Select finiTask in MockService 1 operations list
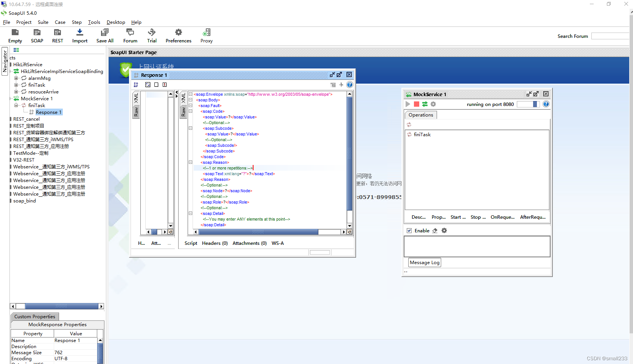Image resolution: width=633 pixels, height=364 pixels. (x=422, y=135)
